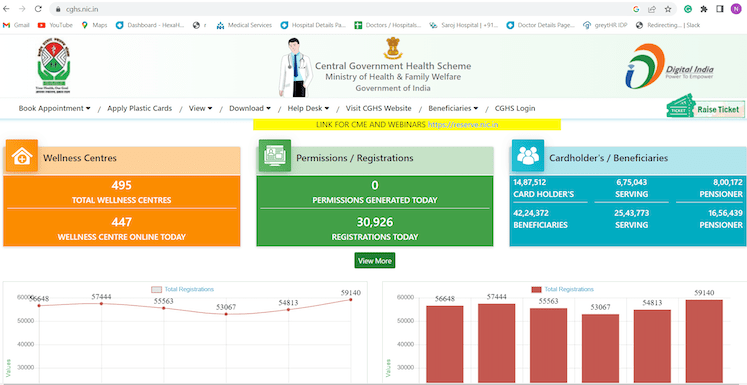Open the Medical Services bookmark
The image size is (747, 385).
(244, 25)
